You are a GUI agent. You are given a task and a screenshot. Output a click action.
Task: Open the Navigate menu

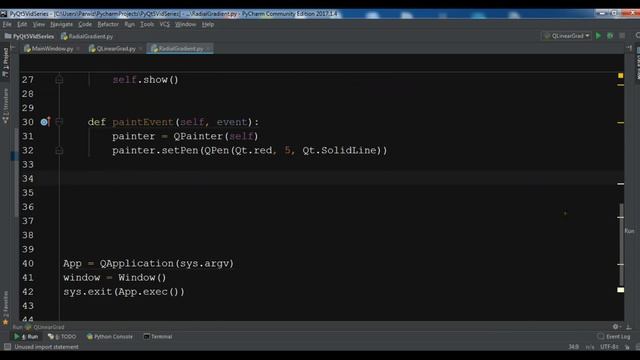(62, 24)
